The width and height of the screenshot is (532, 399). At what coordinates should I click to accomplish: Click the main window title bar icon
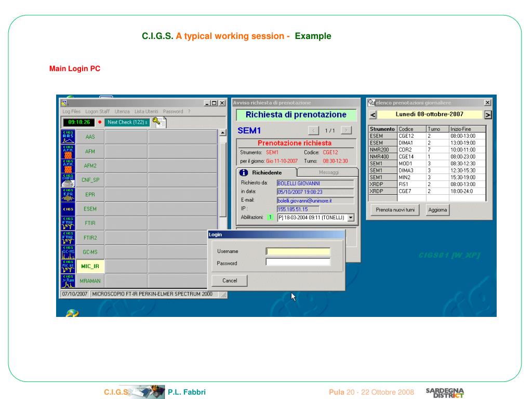(x=64, y=103)
